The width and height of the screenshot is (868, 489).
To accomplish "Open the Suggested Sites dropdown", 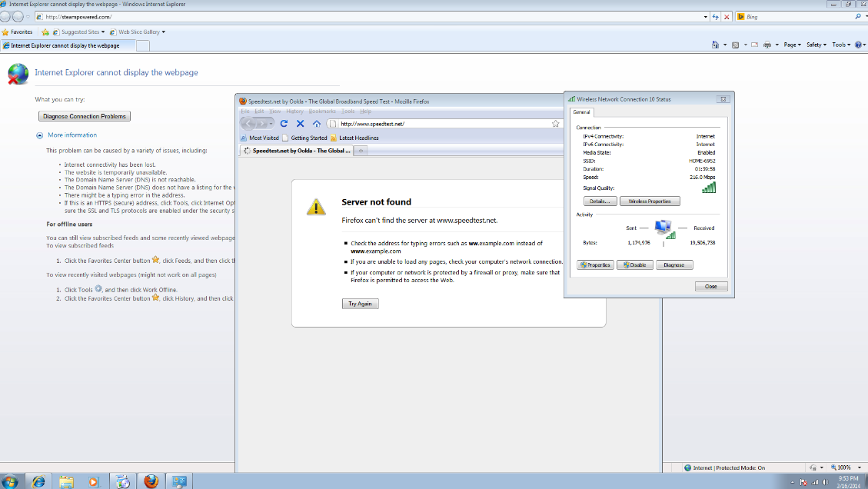I will tap(102, 32).
